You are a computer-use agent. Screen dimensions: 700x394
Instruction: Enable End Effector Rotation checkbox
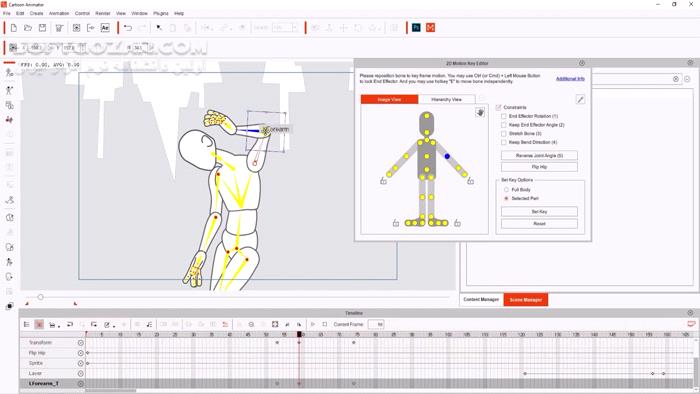pos(504,116)
